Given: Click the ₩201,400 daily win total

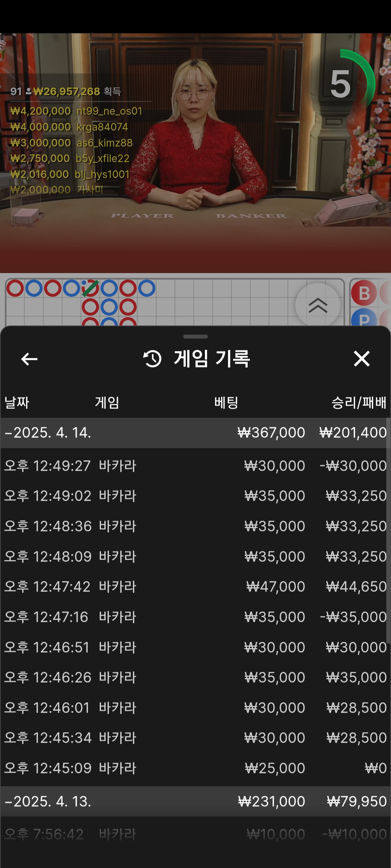Looking at the screenshot, I should click(353, 433).
